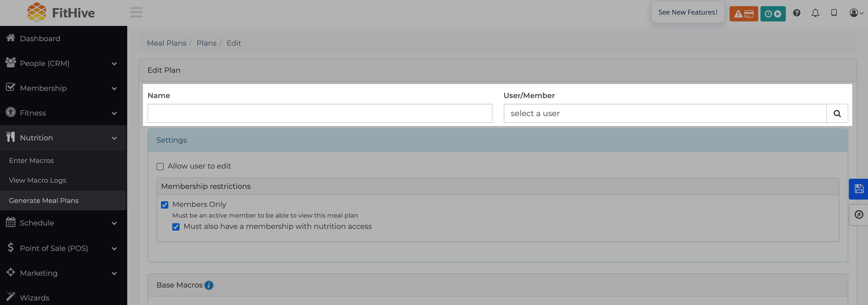The height and width of the screenshot is (305, 868).
Task: Click the blue save floppy disk button
Action: (x=858, y=189)
